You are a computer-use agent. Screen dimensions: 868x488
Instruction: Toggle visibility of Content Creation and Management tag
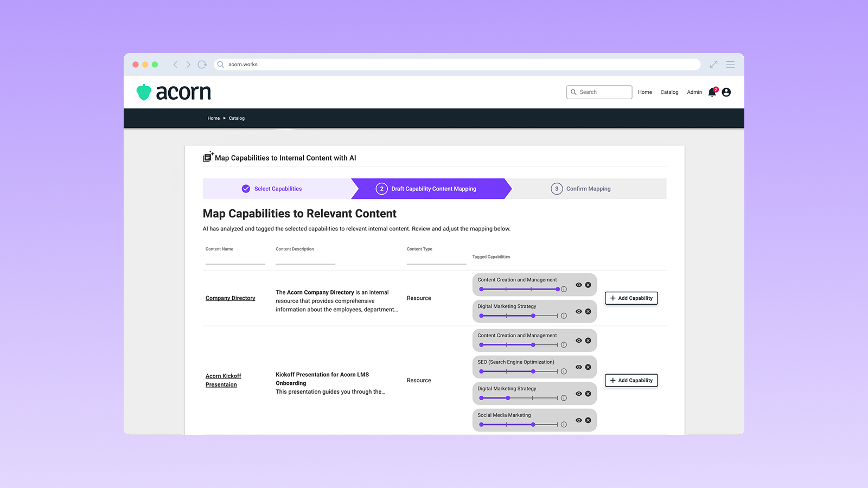tap(578, 285)
